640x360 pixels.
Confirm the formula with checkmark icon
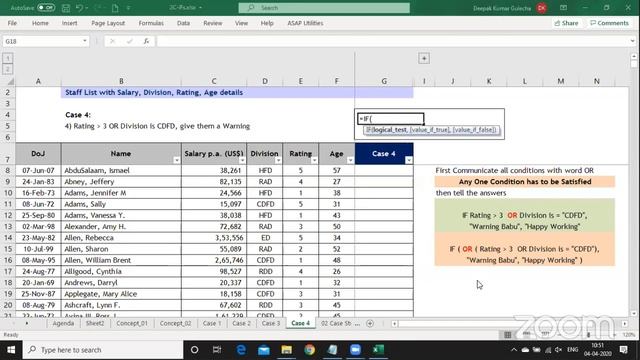[x=129, y=41]
